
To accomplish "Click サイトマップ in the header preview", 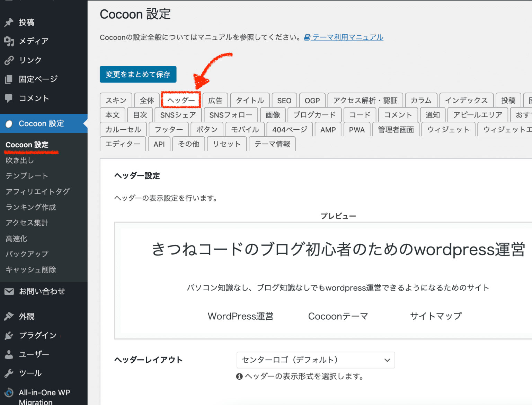I will [436, 316].
